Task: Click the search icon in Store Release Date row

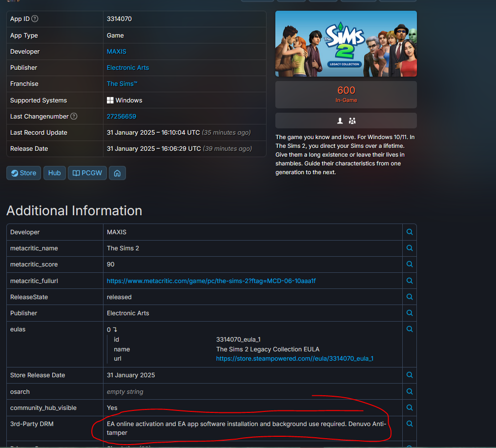Action: pos(410,375)
